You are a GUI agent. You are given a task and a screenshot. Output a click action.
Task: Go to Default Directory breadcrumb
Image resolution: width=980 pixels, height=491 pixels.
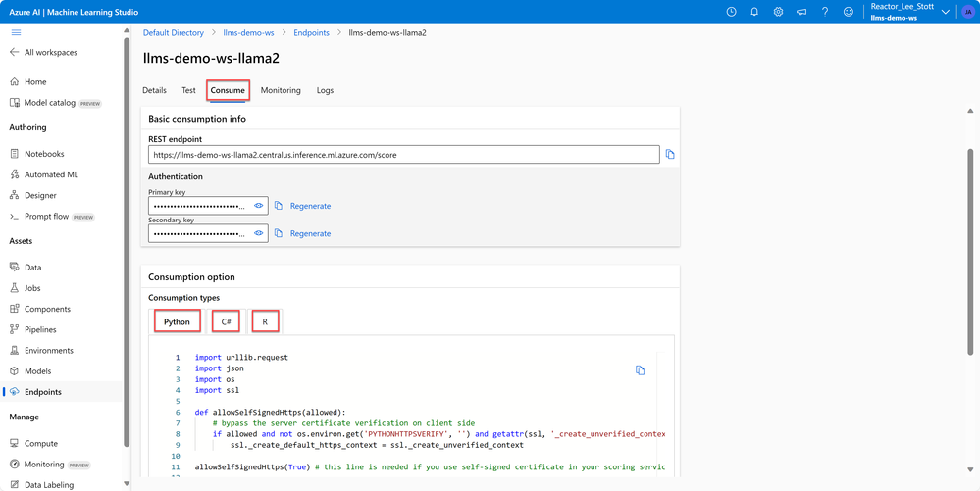174,32
